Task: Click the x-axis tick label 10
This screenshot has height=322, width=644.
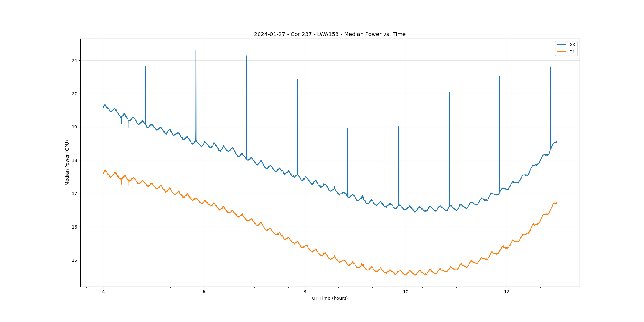Action: tap(406, 292)
